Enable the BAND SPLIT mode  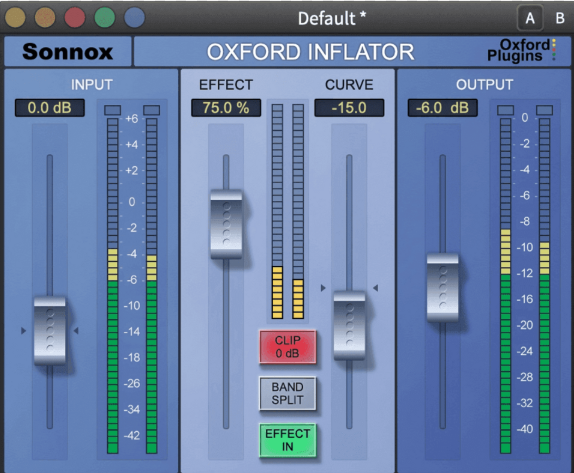(288, 394)
